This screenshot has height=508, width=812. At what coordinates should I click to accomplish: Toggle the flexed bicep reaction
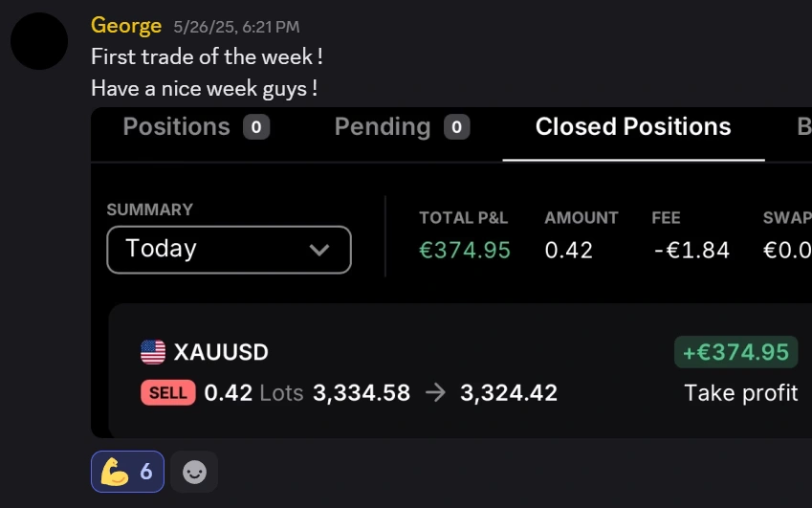click(x=127, y=472)
